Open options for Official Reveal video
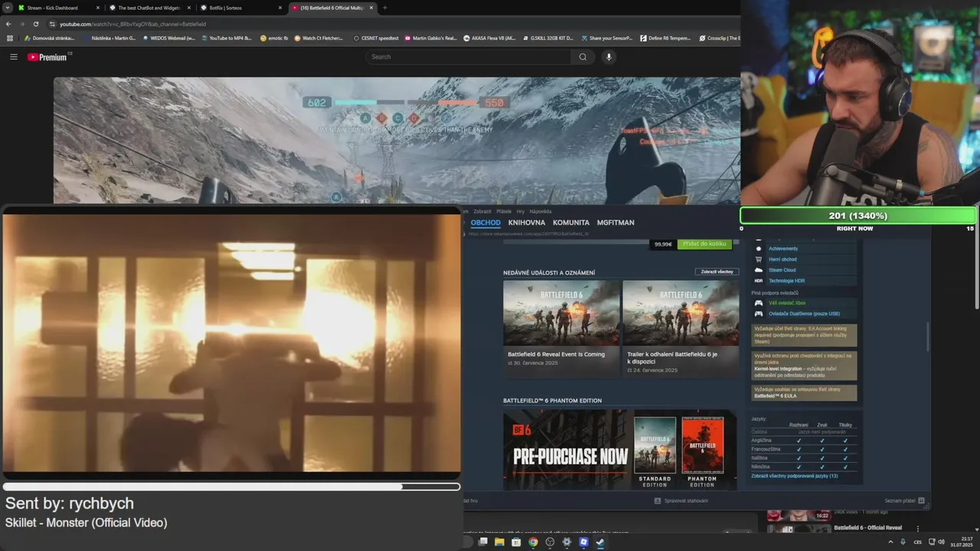The height and width of the screenshot is (551, 980). tap(918, 528)
